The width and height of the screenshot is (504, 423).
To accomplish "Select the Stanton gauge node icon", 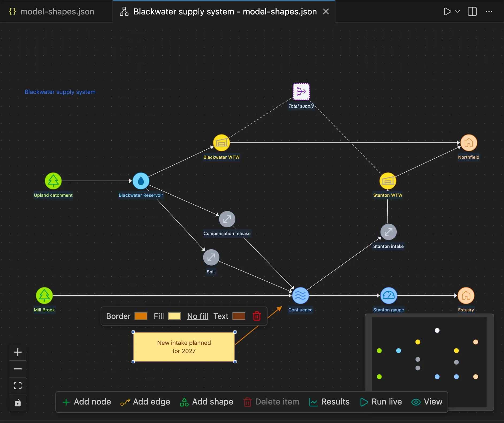I will click(x=389, y=296).
